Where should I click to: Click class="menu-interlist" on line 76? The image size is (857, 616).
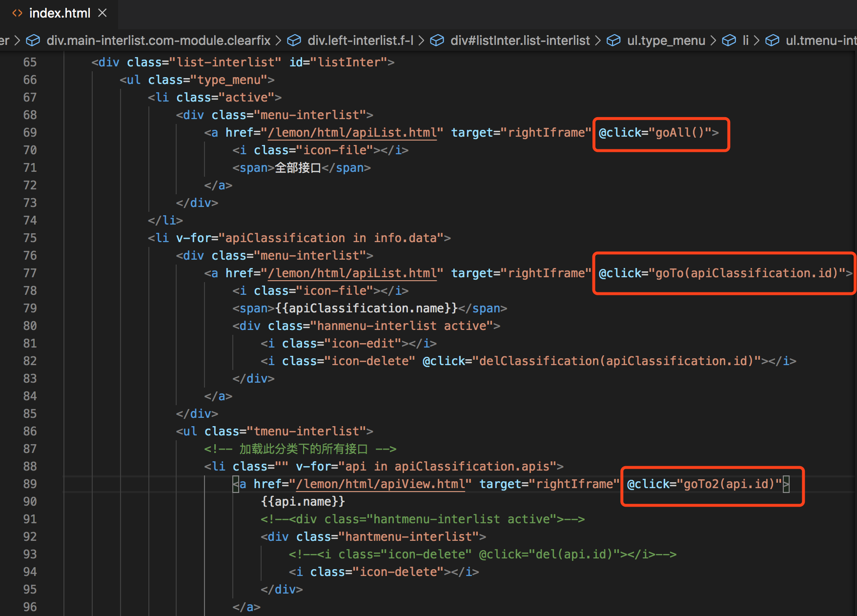tap(289, 255)
